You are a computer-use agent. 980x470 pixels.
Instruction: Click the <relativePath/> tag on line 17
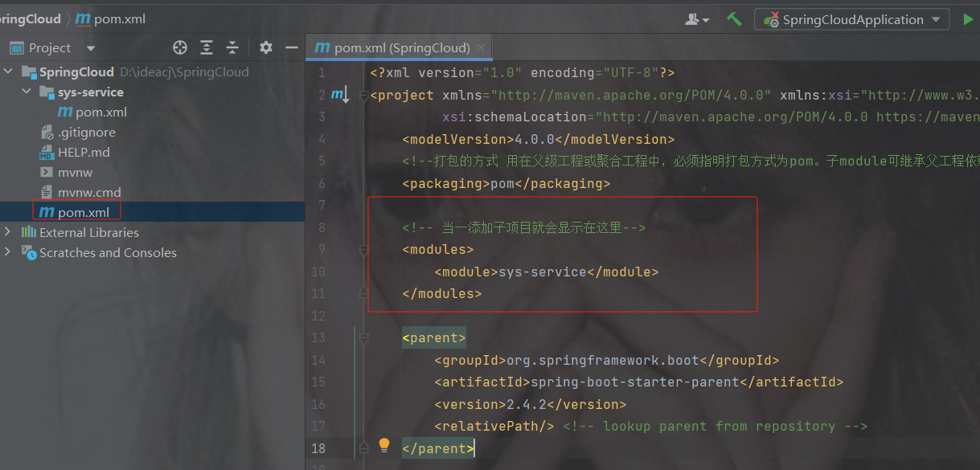click(494, 426)
